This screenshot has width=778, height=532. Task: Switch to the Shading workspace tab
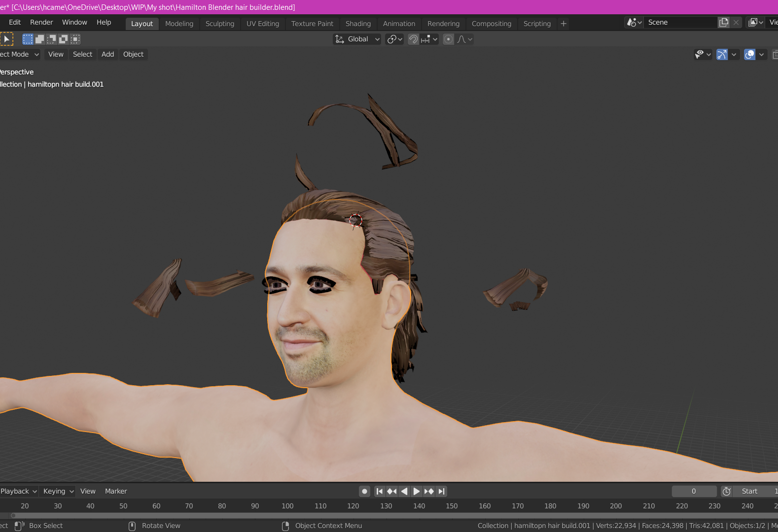pyautogui.click(x=358, y=24)
